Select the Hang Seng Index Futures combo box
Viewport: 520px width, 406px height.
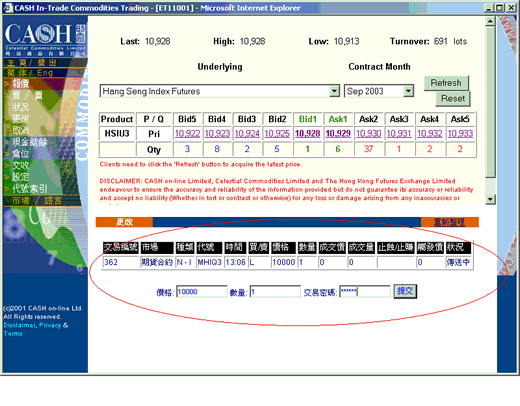click(219, 91)
